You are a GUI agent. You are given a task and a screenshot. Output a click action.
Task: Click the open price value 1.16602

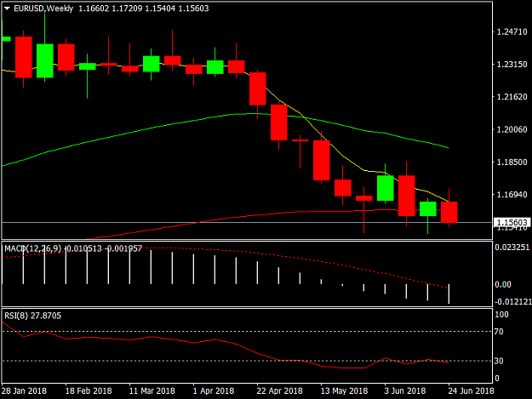tap(94, 9)
